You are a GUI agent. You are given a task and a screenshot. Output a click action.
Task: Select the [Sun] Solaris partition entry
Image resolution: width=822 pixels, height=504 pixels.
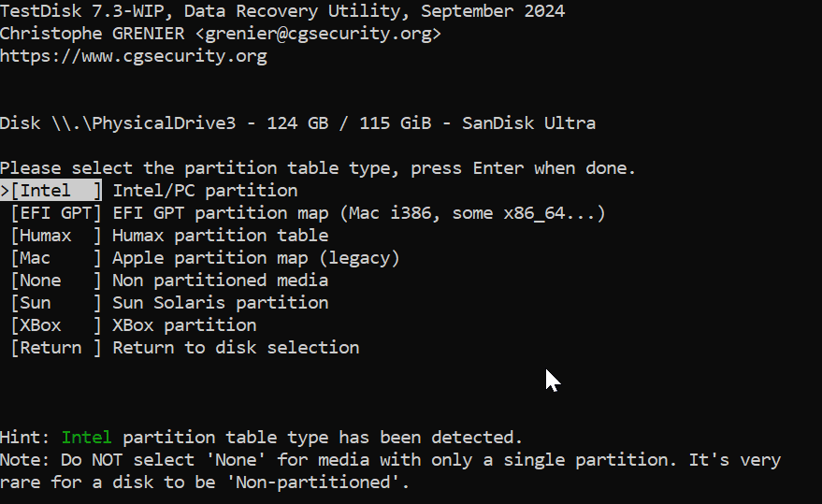tap(55, 303)
